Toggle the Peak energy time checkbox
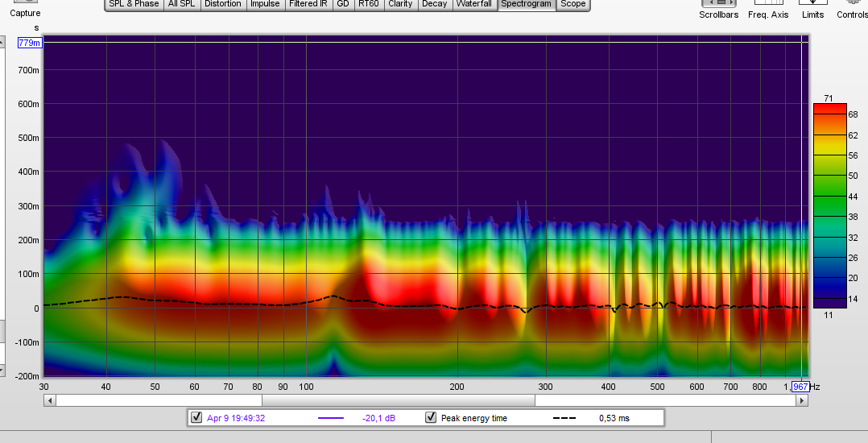Screen dimensions: 868x443 430,417
